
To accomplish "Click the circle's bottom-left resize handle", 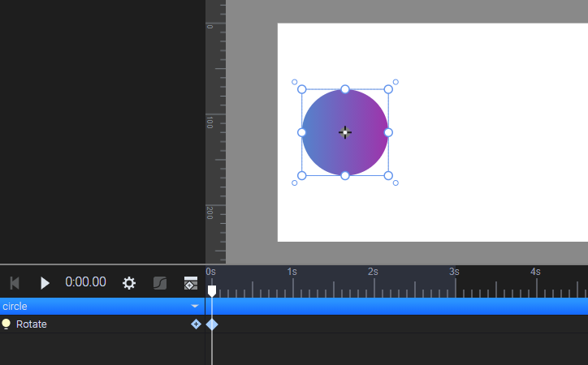I will click(x=302, y=175).
